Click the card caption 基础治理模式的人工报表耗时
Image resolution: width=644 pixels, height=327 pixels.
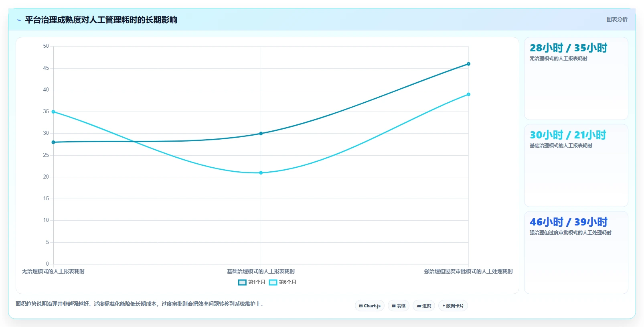coord(561,145)
